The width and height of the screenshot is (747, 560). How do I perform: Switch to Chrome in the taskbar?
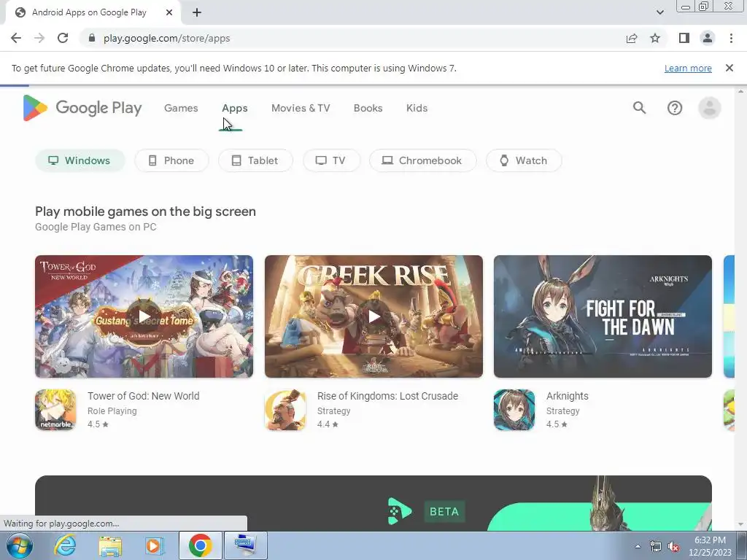200,545
